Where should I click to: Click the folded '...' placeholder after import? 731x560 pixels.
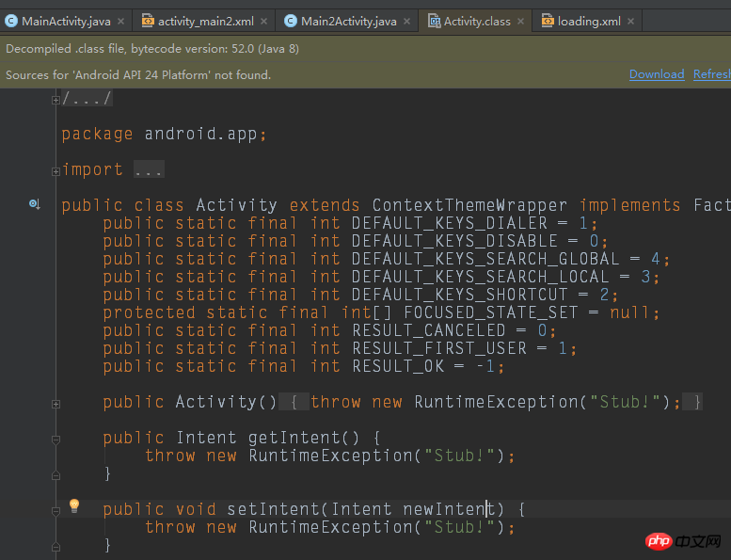click(149, 170)
